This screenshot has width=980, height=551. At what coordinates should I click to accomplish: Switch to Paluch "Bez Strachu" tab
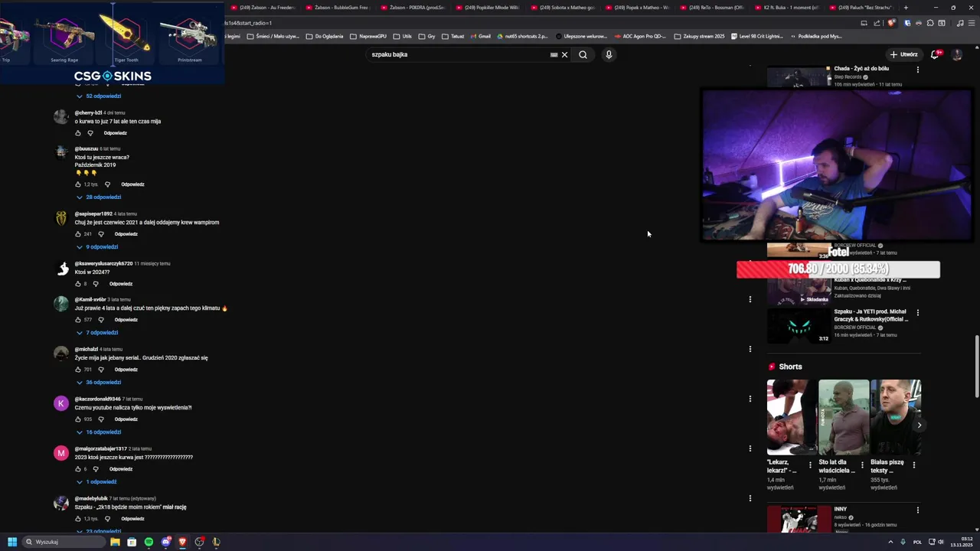[x=861, y=8]
